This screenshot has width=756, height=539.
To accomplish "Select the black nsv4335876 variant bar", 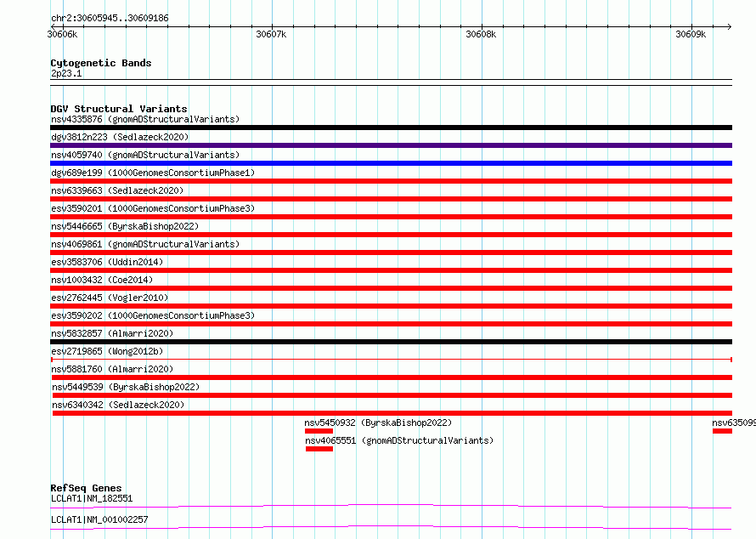I will (x=391, y=128).
